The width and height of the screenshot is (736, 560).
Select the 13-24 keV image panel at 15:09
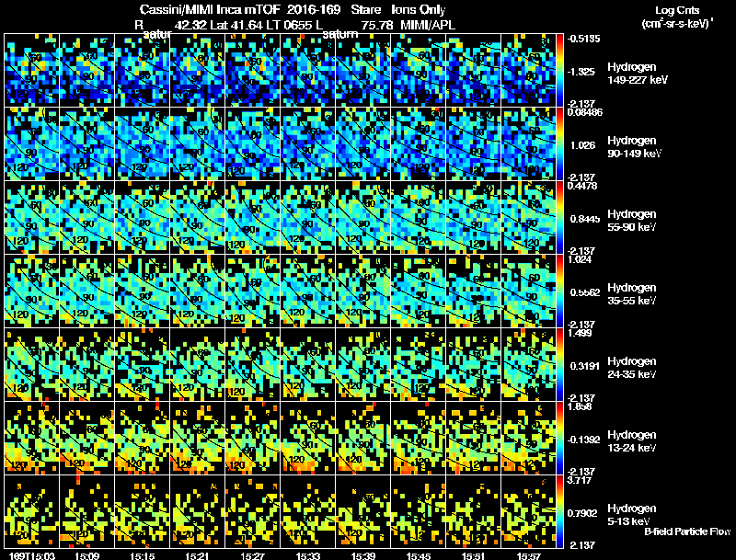click(87, 438)
